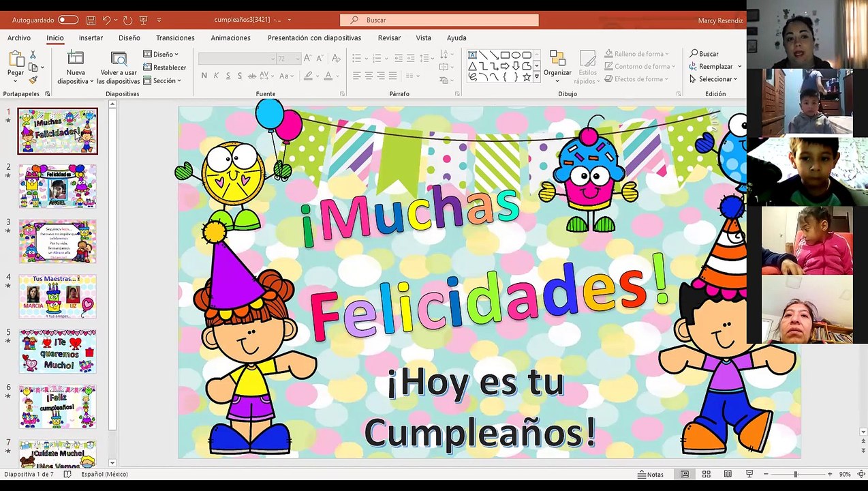Select the rectangle shape in gallery
The width and height of the screenshot is (868, 491).
click(x=505, y=55)
